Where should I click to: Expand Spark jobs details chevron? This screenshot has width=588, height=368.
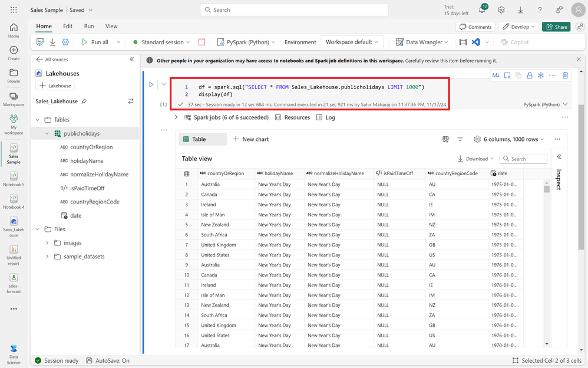coord(176,117)
